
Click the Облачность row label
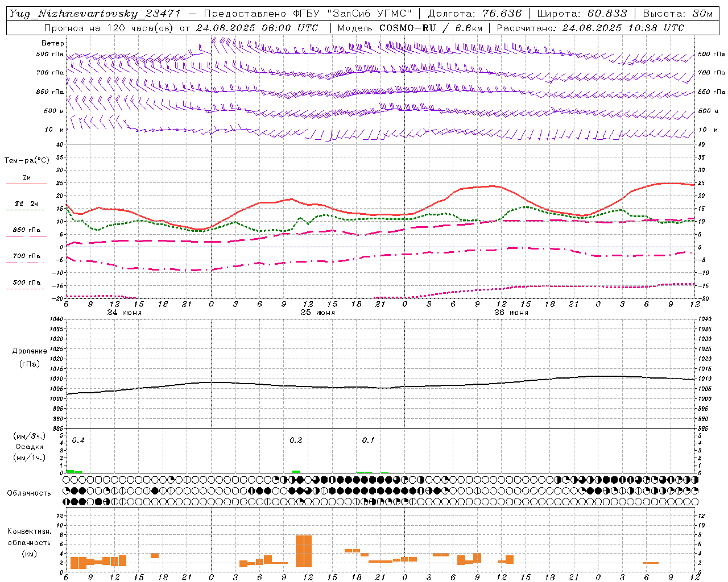pos(29,493)
